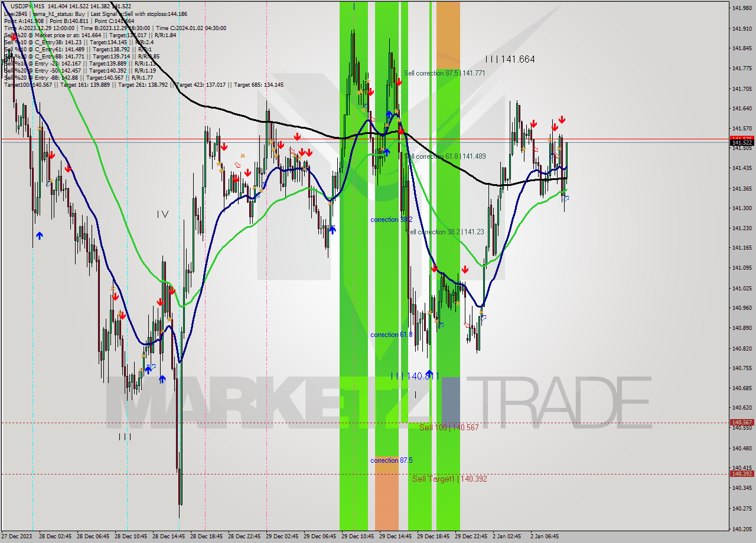
Task: Click the blue 'correction 61.8' label
Action: [x=392, y=335]
